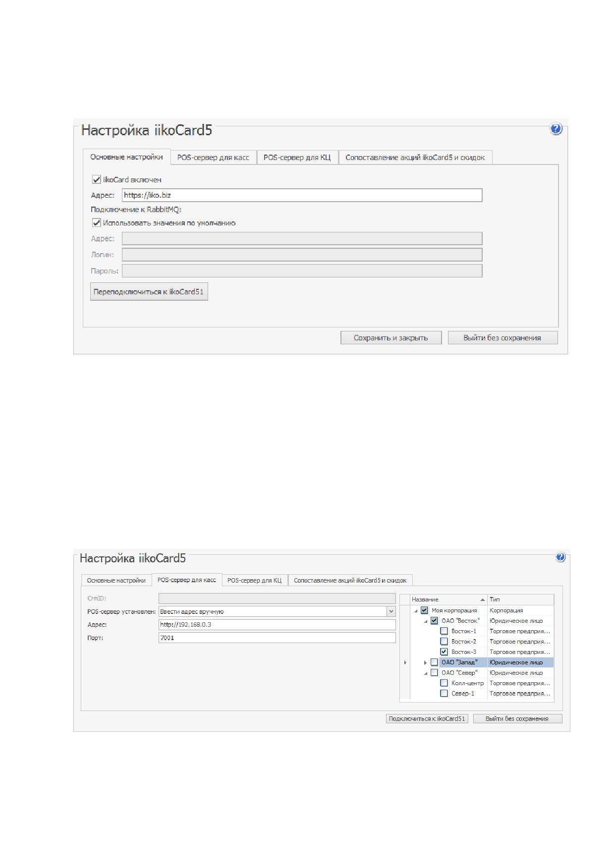The image size is (614, 868).
Task: Click the row indicator arrow beside ОАО "Запад"
Action: [405, 662]
